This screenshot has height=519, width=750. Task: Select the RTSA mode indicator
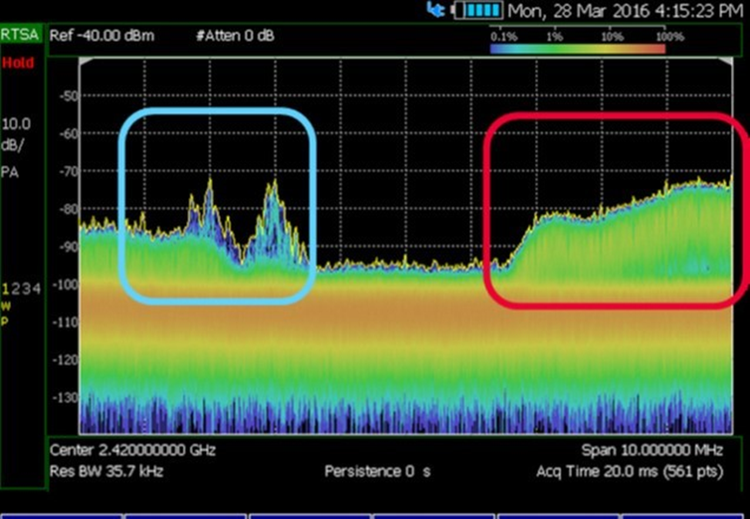21,37
